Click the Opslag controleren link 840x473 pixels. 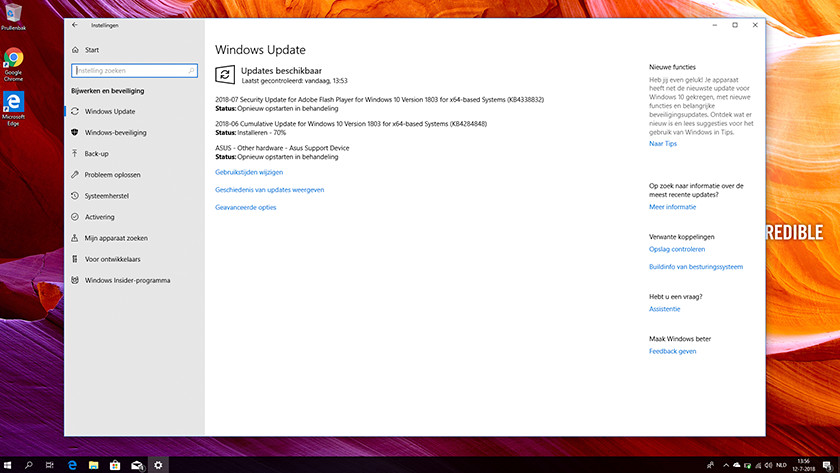pyautogui.click(x=676, y=249)
